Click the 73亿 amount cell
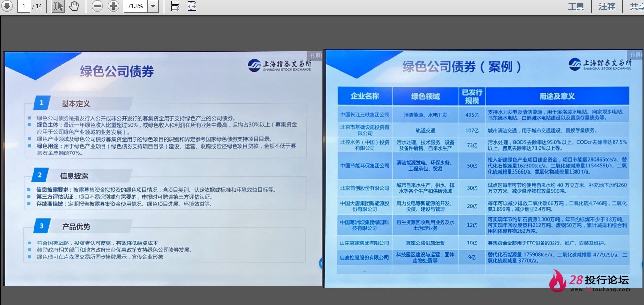644x305 pixels. point(472,145)
